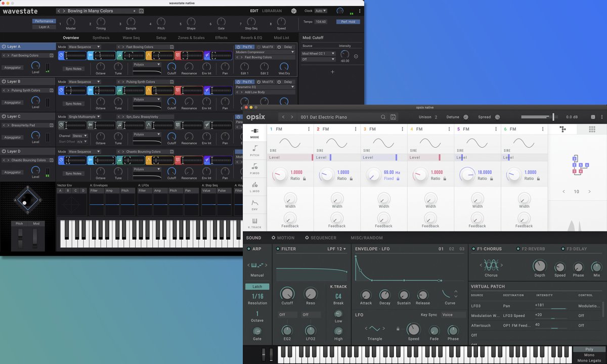Toggle F2-REVERB effect on in opsix

pyautogui.click(x=518, y=249)
